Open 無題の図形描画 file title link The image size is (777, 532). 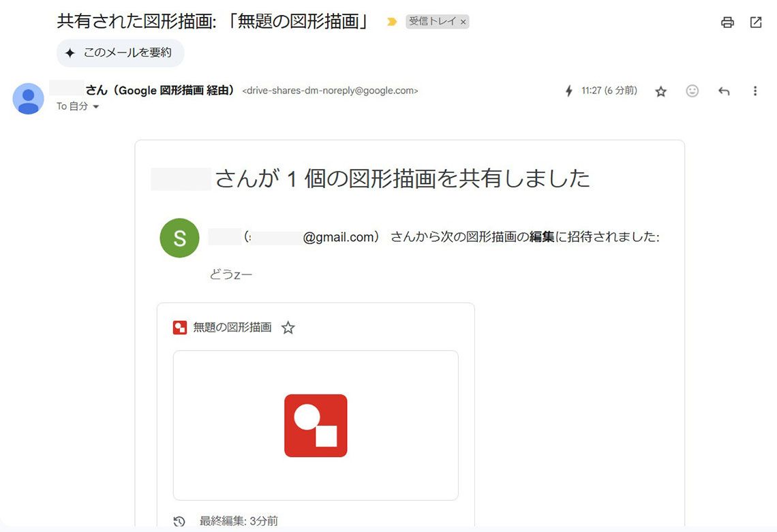pos(232,328)
